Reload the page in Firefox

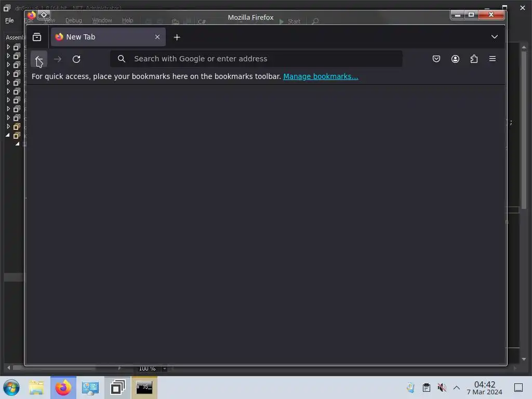(76, 59)
